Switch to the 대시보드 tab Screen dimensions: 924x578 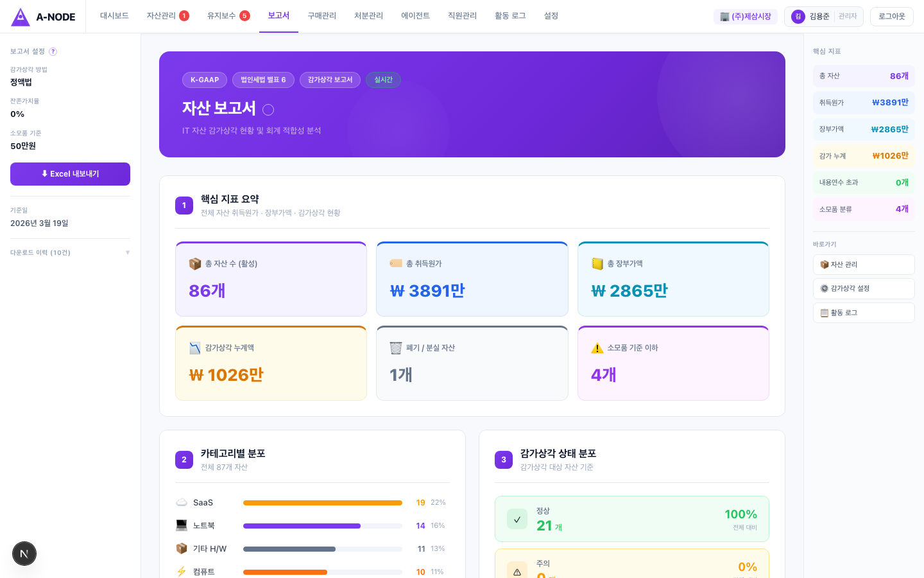[x=114, y=16]
